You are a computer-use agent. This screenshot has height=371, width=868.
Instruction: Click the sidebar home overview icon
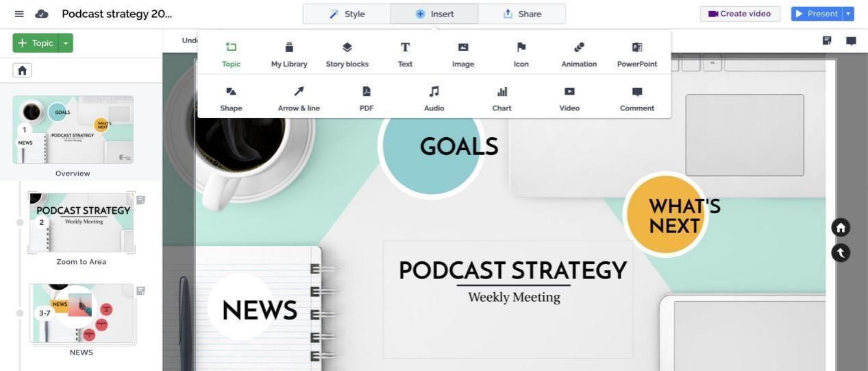point(22,70)
